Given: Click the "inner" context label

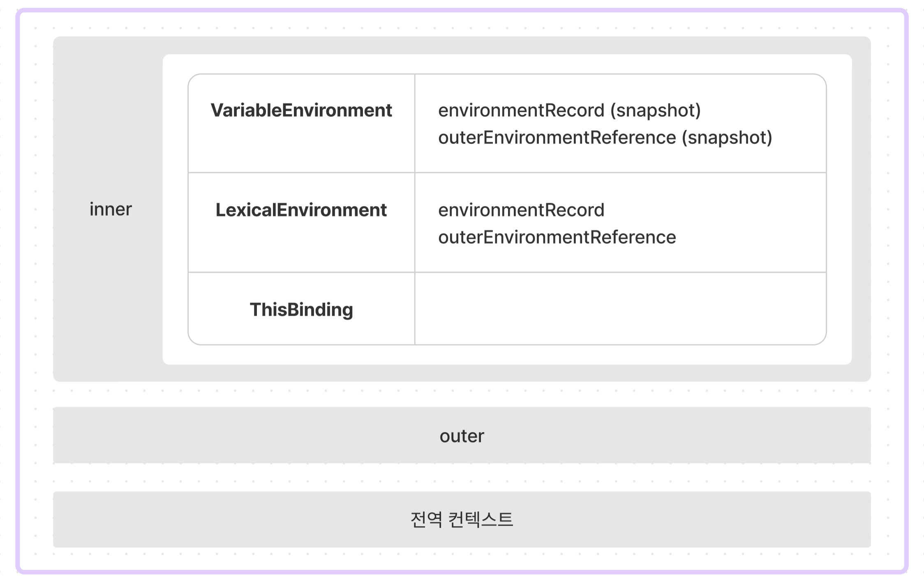Looking at the screenshot, I should click(111, 209).
